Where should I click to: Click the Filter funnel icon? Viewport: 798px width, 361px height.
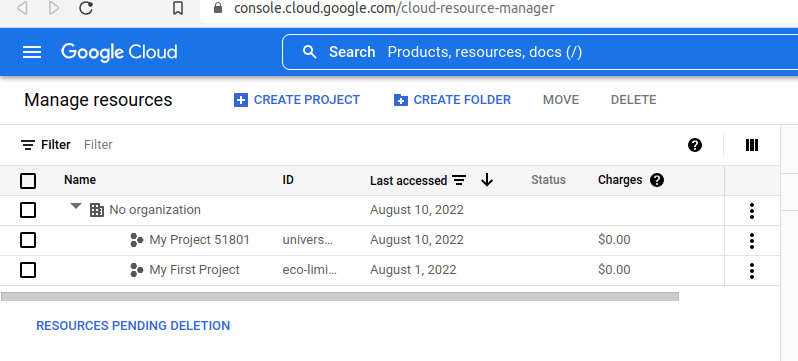click(28, 145)
